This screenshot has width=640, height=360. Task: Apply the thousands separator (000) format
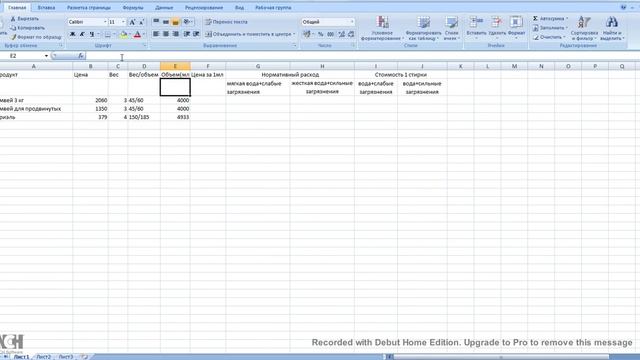331,34
